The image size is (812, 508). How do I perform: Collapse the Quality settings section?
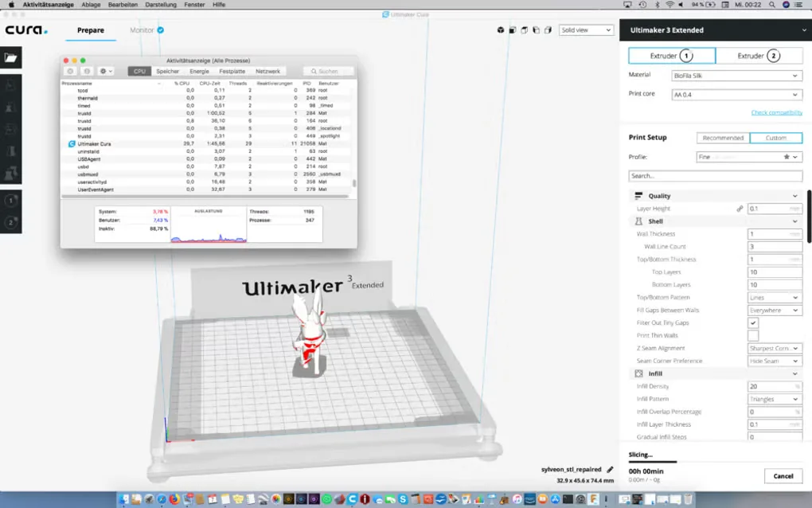[x=715, y=196]
